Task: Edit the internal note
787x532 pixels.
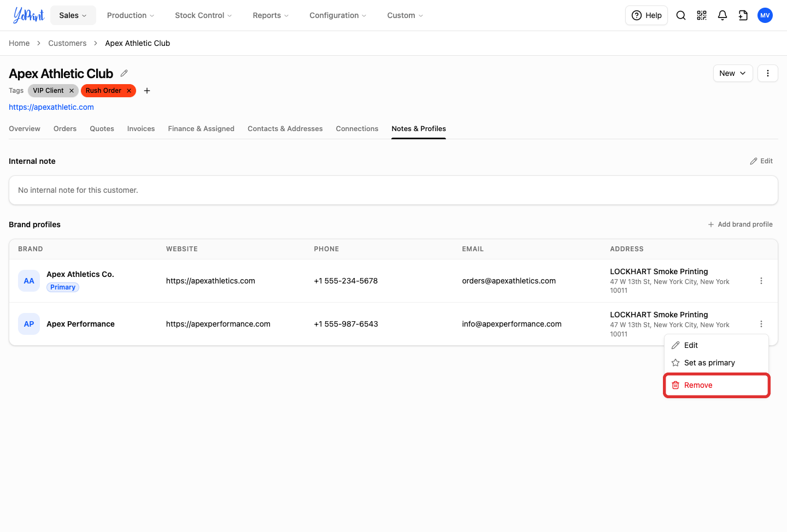Action: point(761,161)
